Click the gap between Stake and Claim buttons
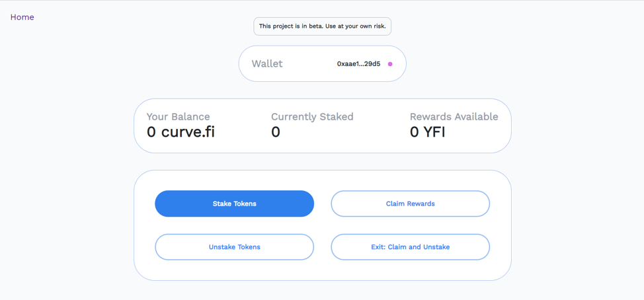Screen dimensions: 644x300 coord(323,204)
